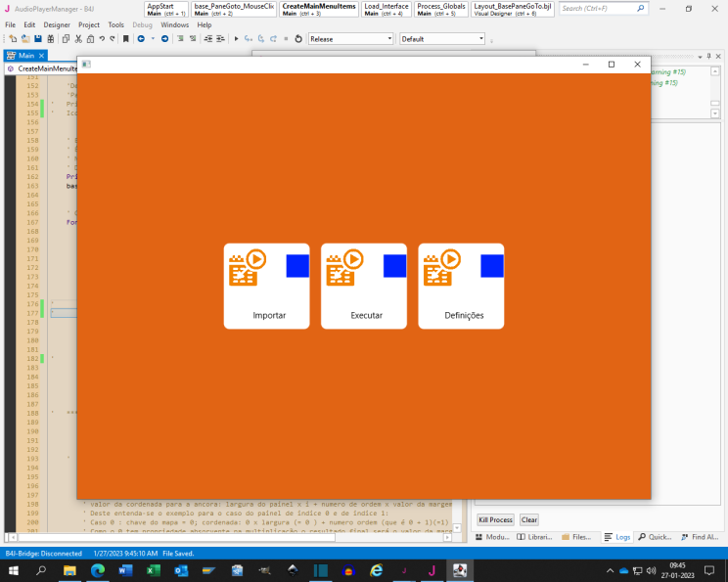728x582 pixels.
Task: Switch to the Libraries panel tab
Action: coord(534,537)
